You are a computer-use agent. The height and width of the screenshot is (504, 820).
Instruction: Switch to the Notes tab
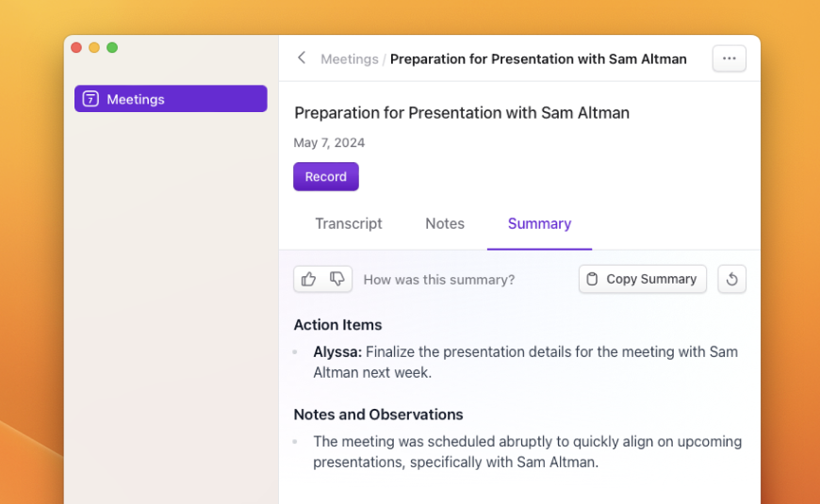pos(445,224)
